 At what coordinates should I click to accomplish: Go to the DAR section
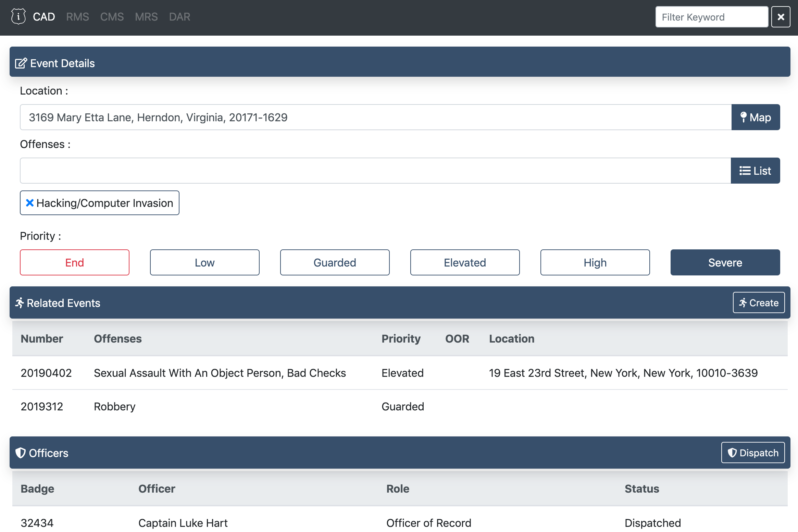[179, 17]
